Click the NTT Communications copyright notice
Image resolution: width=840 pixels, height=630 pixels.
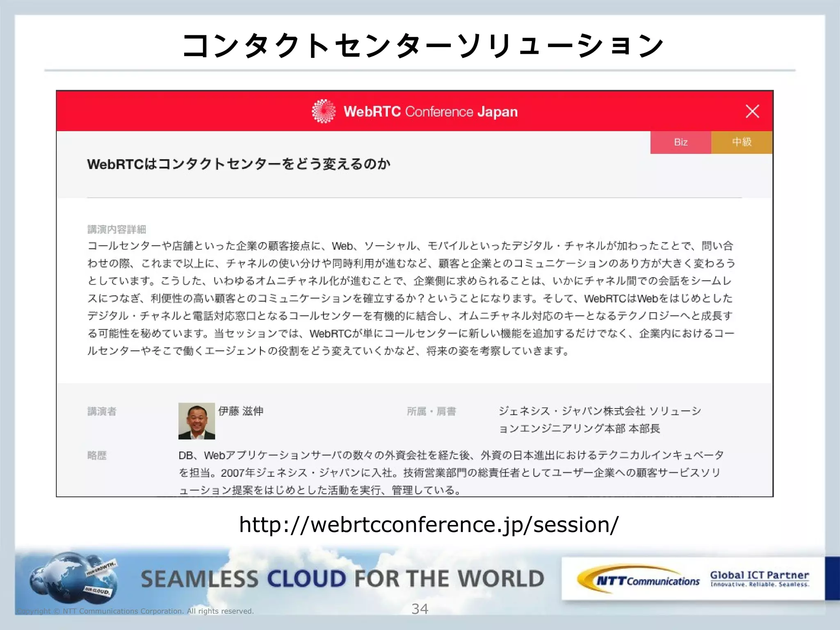[135, 611]
